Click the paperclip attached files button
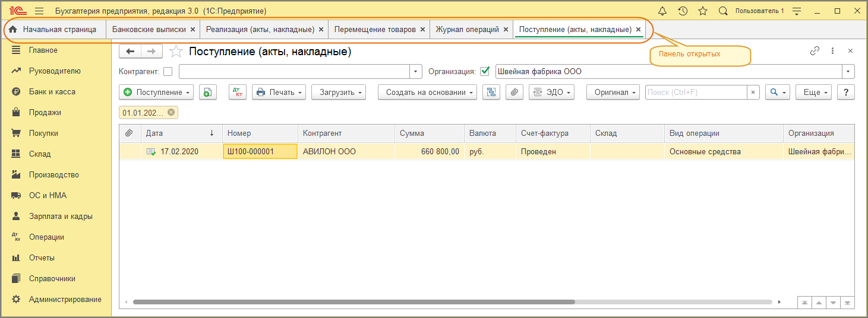868x318 pixels. click(515, 92)
